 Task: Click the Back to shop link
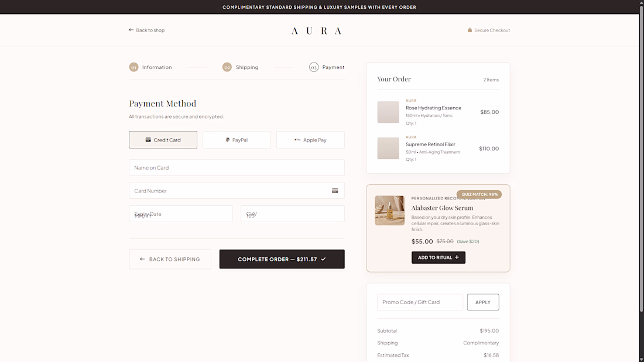click(x=146, y=30)
